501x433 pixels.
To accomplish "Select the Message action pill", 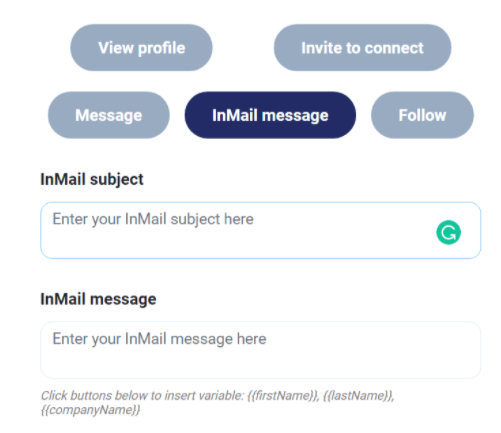I will (109, 115).
